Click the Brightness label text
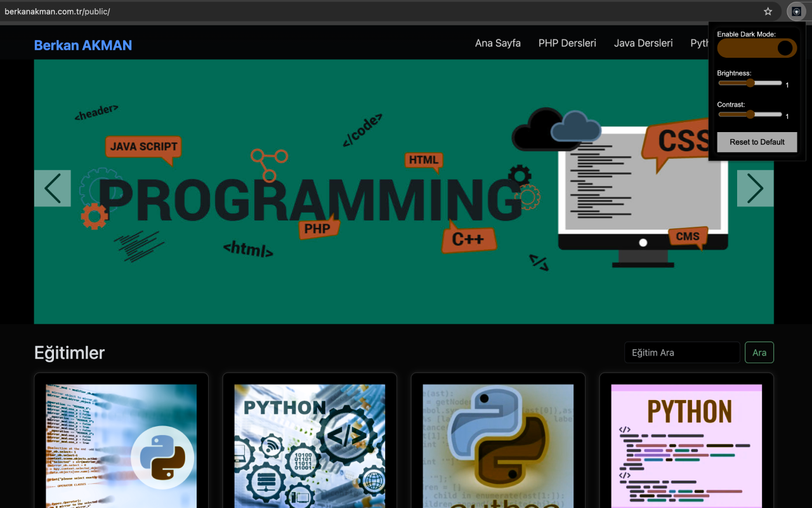The height and width of the screenshot is (508, 812). (x=734, y=73)
